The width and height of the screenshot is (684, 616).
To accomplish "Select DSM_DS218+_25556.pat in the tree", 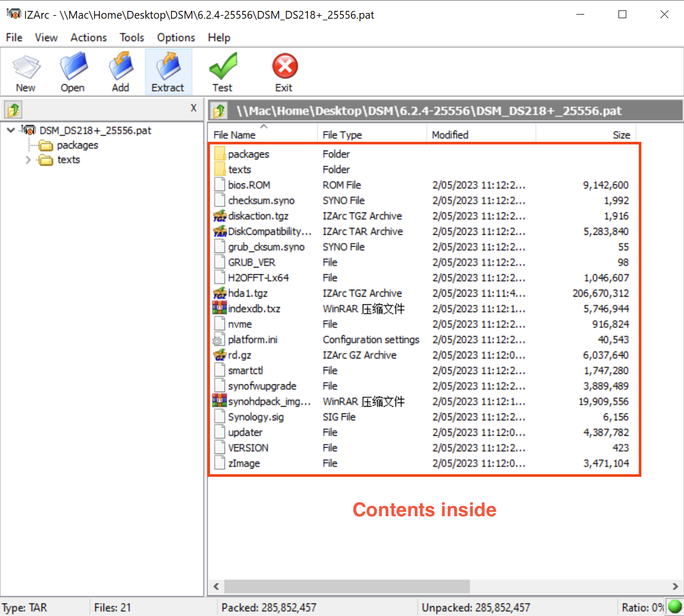I will point(96,130).
